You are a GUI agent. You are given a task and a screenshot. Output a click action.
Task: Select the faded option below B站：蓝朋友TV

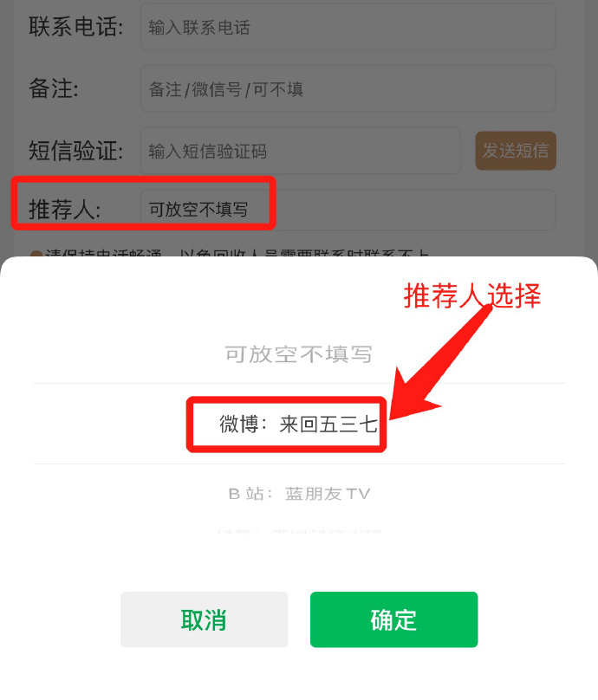299,531
